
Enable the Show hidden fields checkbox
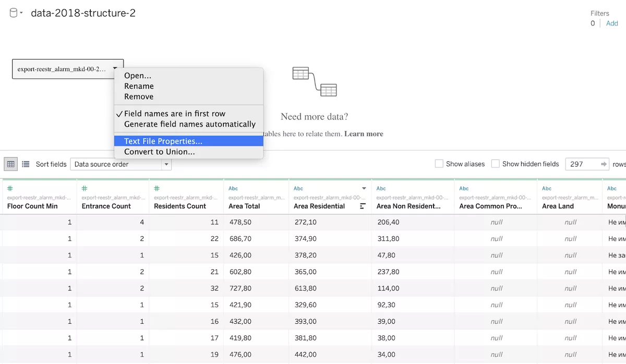(x=496, y=164)
